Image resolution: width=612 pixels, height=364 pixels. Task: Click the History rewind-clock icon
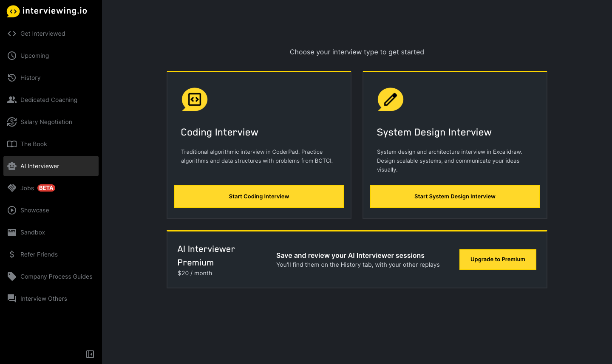point(12,78)
